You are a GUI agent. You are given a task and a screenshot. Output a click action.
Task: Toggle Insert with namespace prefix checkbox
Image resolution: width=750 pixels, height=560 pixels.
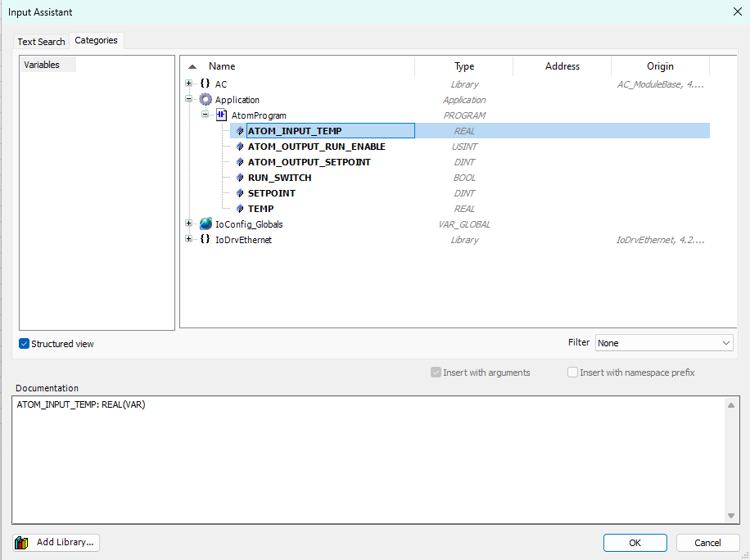(x=573, y=373)
